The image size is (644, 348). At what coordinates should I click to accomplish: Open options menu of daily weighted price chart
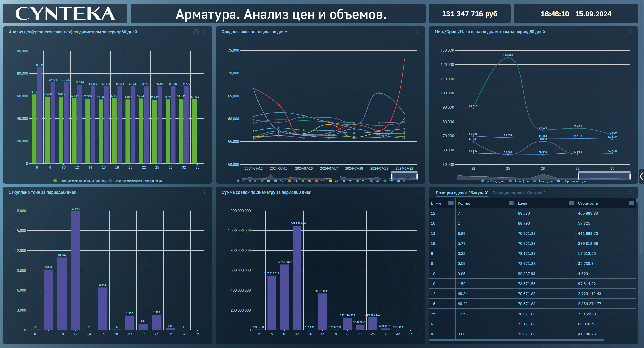[x=417, y=32]
